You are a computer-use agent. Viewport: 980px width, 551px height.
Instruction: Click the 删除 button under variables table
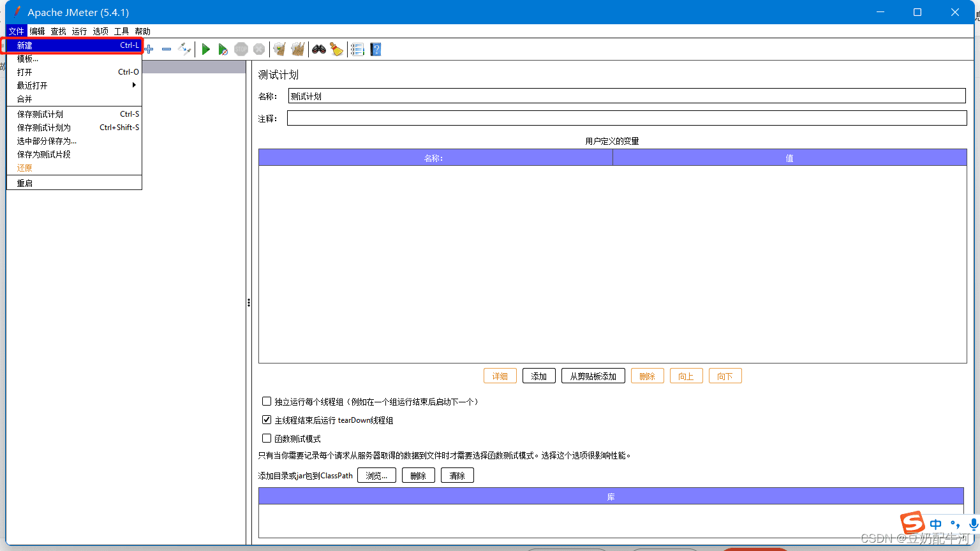(x=648, y=376)
